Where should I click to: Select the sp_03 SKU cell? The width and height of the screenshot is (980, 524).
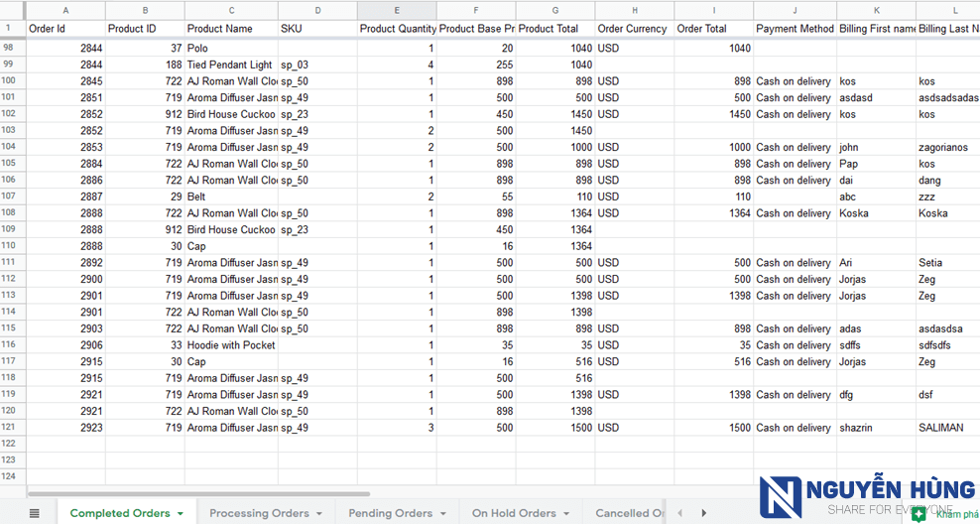coord(317,65)
